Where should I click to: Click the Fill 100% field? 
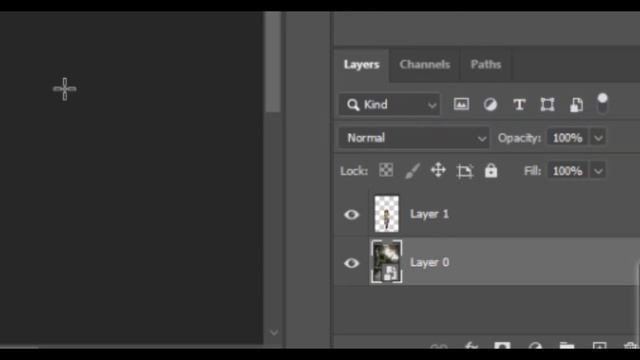(567, 171)
